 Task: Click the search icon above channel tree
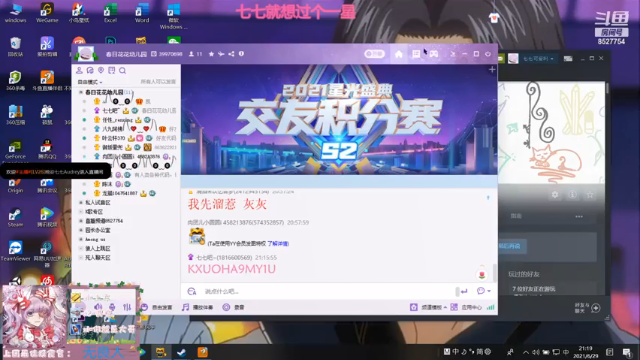click(122, 70)
